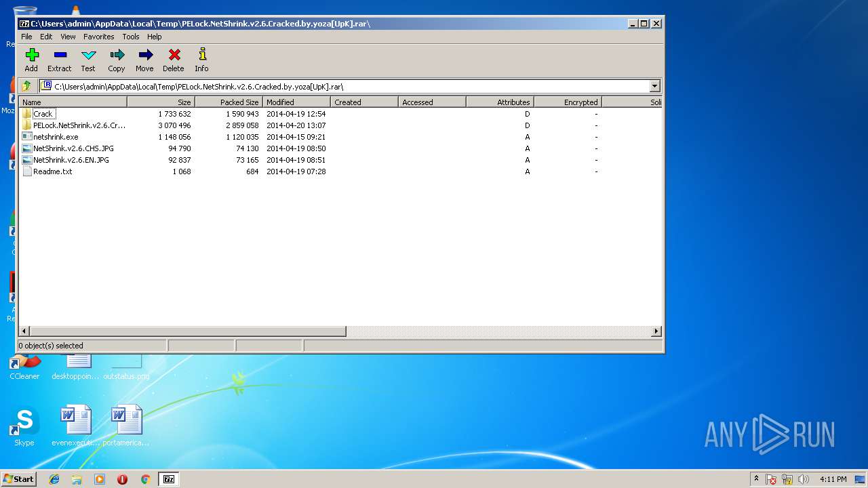Click the 2014-04-15 09:21 modified date
The image size is (868, 488).
tap(296, 137)
